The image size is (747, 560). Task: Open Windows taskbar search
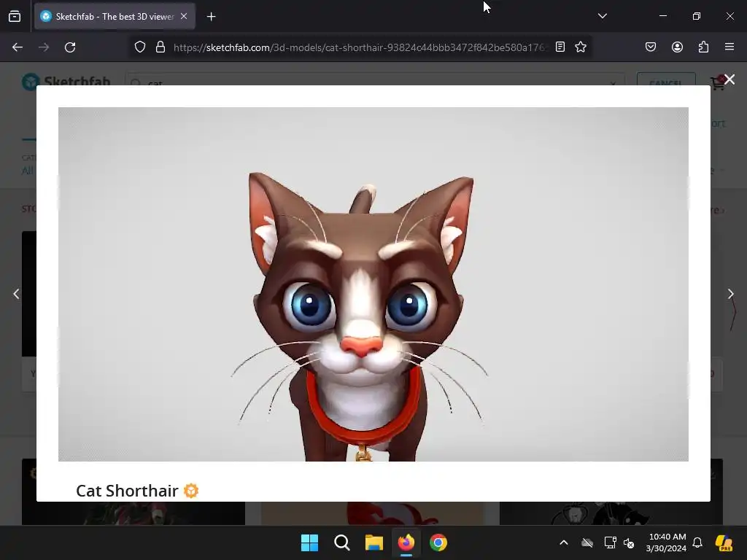(x=341, y=542)
